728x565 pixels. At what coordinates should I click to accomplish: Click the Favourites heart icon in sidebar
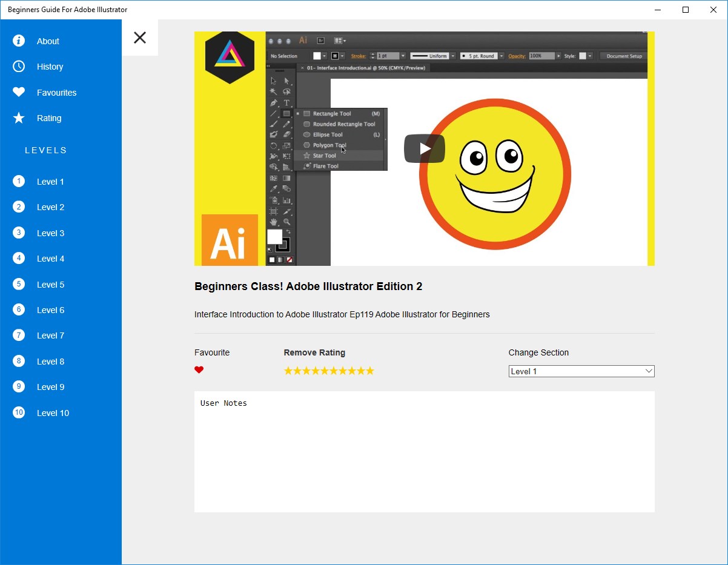point(19,92)
